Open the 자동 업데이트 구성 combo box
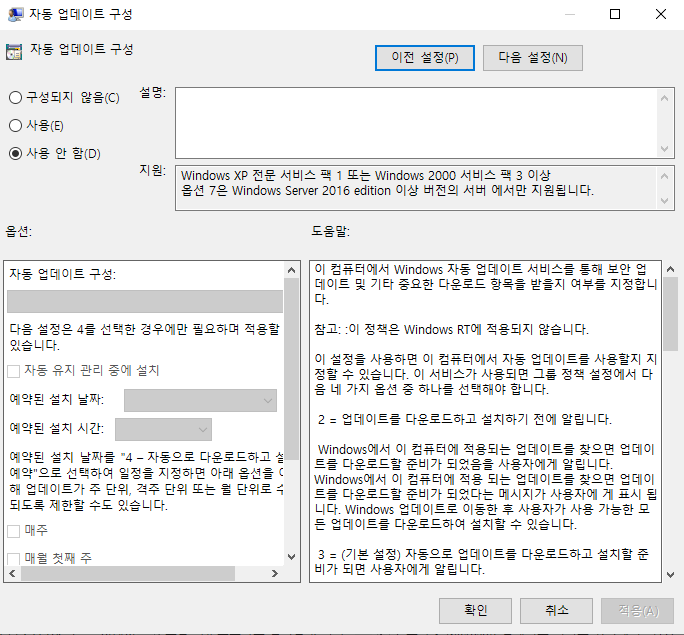The width and height of the screenshot is (684, 635). (x=145, y=301)
